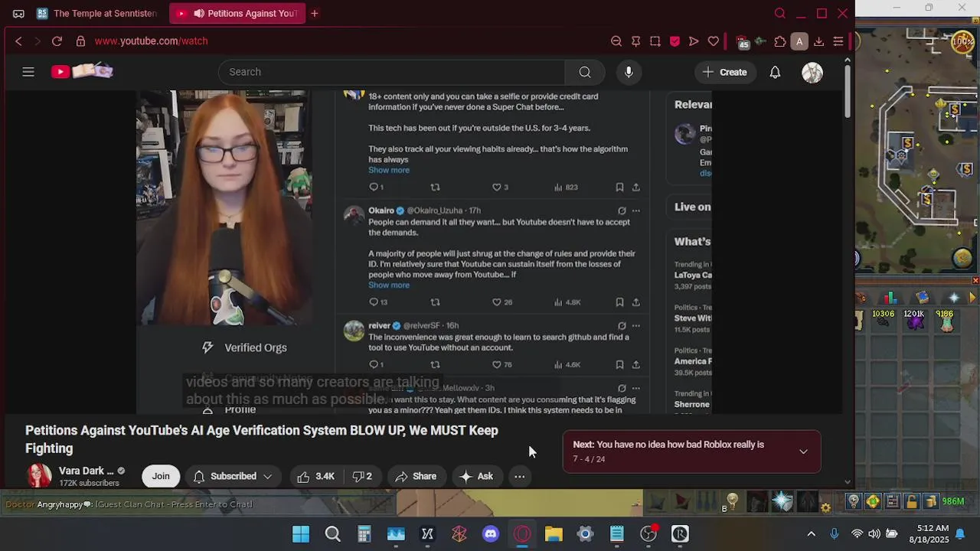Click the pinboard pin icon in address bar
This screenshot has width=980, height=551.
(635, 41)
